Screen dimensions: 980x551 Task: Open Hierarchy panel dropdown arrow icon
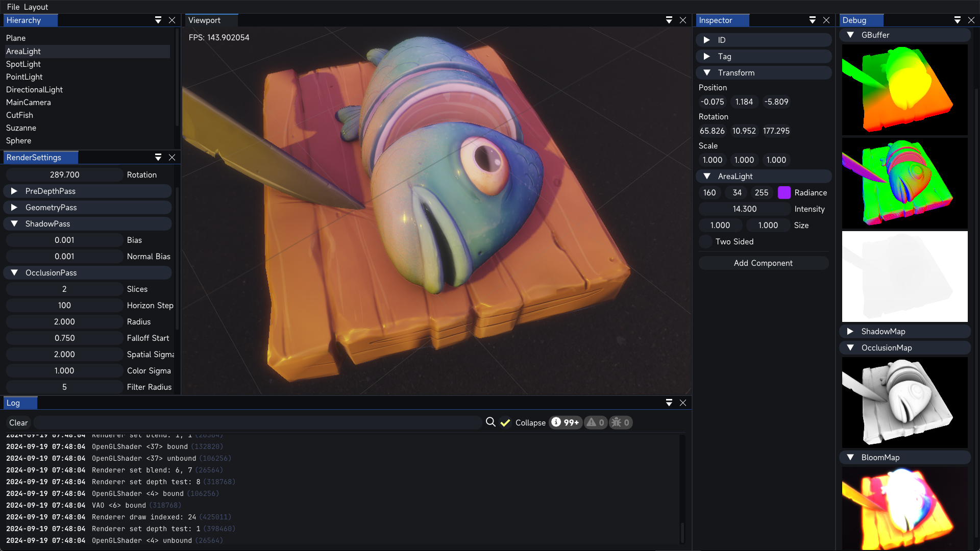point(158,20)
